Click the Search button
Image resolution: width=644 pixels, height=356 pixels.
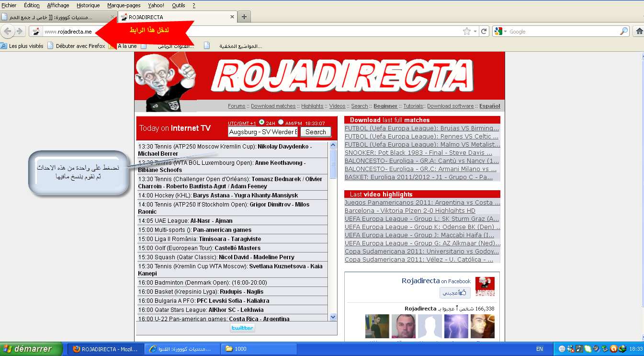click(x=316, y=132)
